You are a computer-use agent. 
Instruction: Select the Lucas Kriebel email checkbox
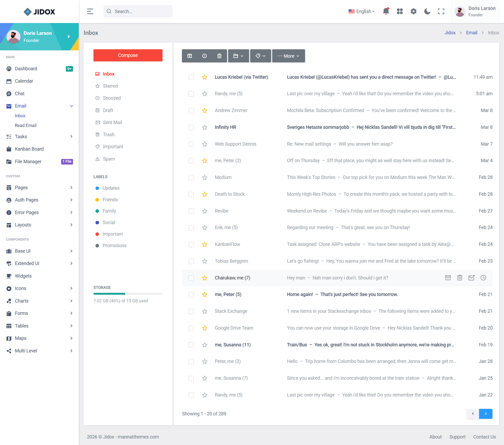click(191, 77)
